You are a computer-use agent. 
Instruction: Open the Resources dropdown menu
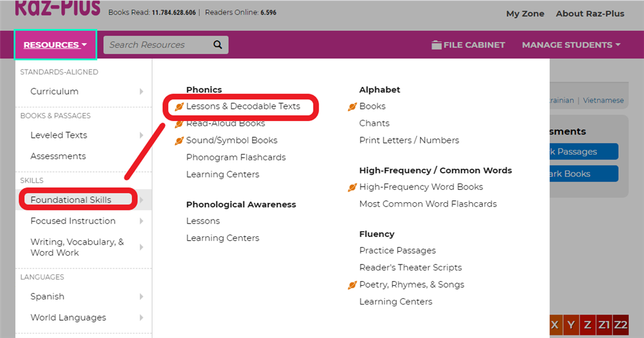(55, 45)
